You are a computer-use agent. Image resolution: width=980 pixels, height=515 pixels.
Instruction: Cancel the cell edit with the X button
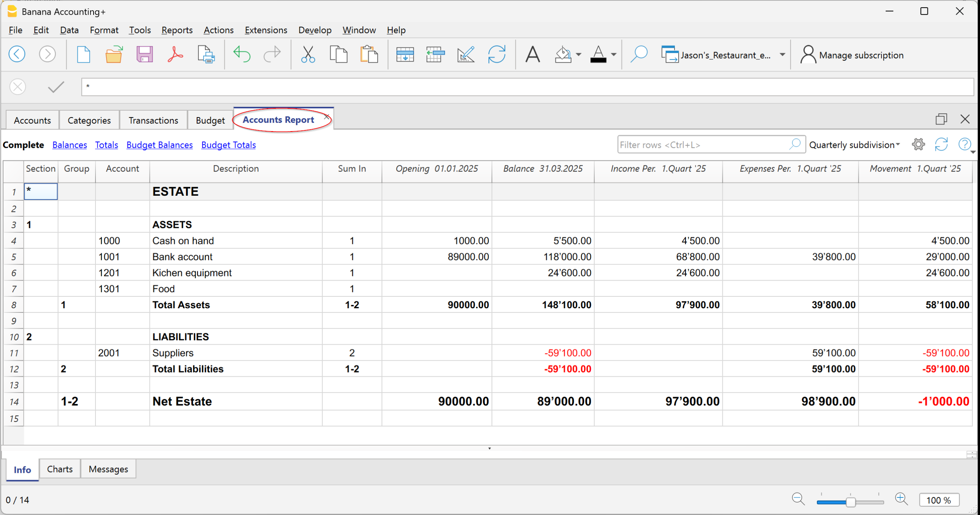pyautogui.click(x=17, y=87)
